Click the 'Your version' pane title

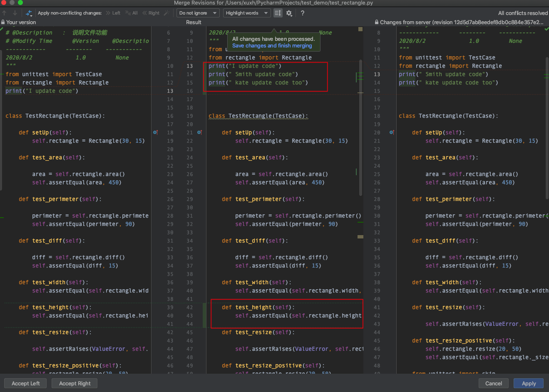click(21, 22)
